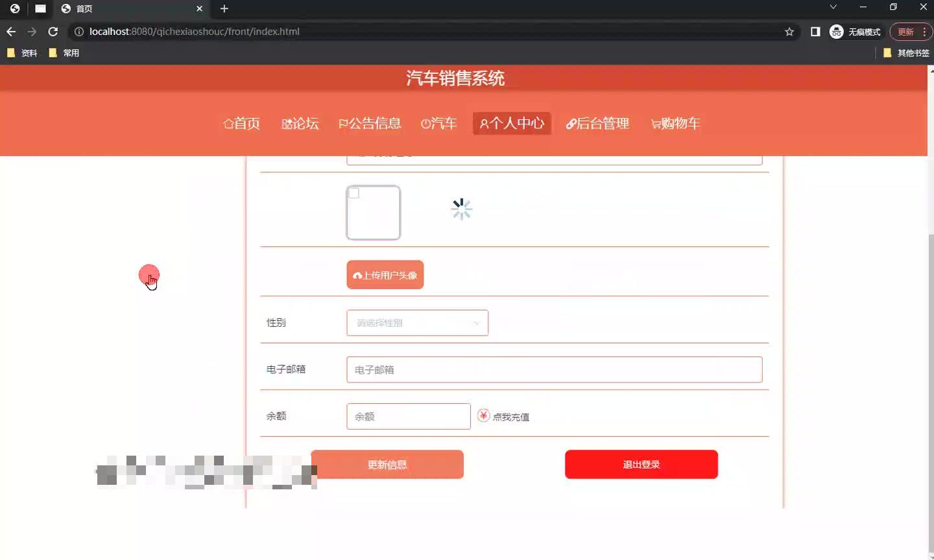Open a new browser tab

point(224,8)
